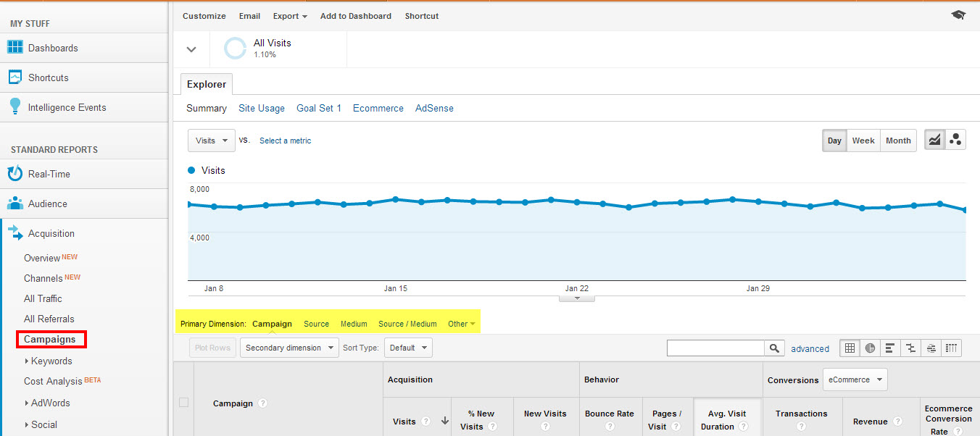Click the search magnifier button
The height and width of the screenshot is (436, 980).
tap(774, 348)
